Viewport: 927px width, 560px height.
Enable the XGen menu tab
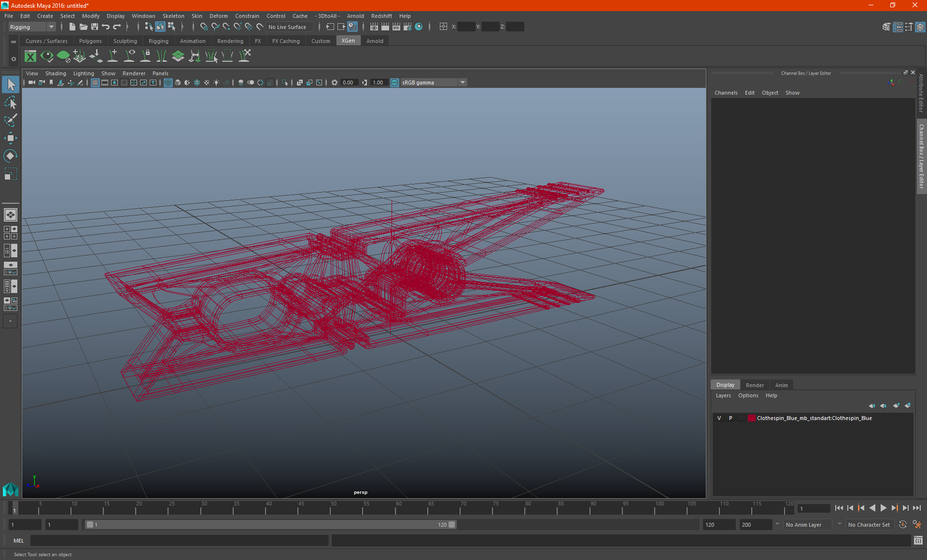[348, 41]
